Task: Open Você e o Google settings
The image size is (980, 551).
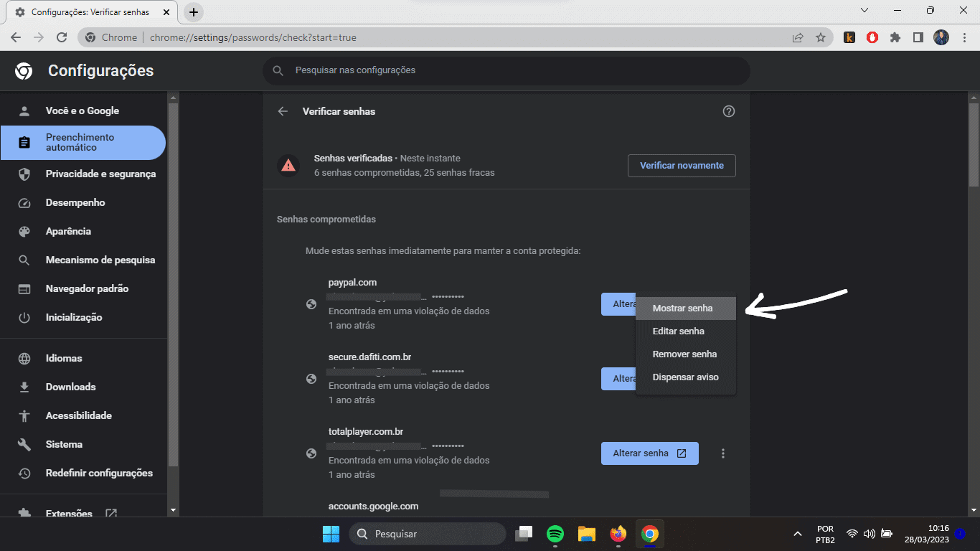Action: (83, 110)
